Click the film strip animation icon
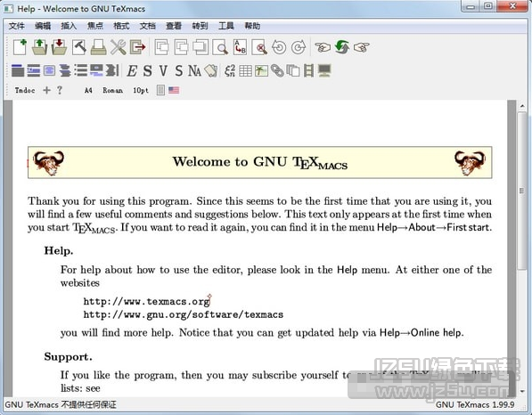 (308, 70)
